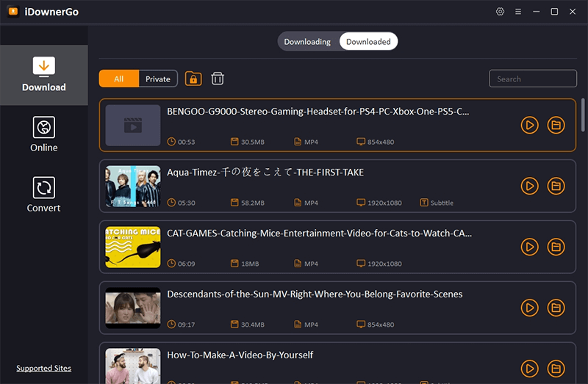This screenshot has height=384, width=588.
Task: Toggle the Private filter
Action: point(158,79)
